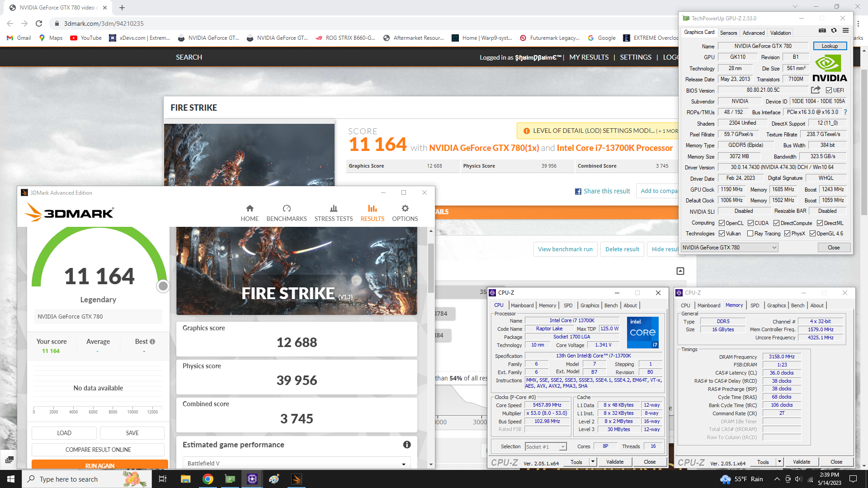
Task: Click GPU-Z BIOS export share icon
Action: coord(816,90)
